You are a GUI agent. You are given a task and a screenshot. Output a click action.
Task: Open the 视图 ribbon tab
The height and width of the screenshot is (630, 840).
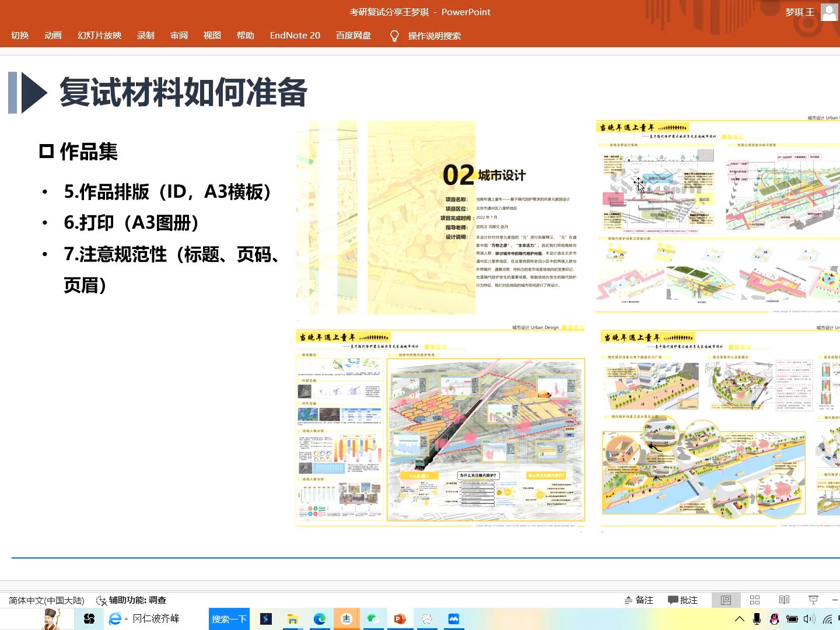[212, 36]
